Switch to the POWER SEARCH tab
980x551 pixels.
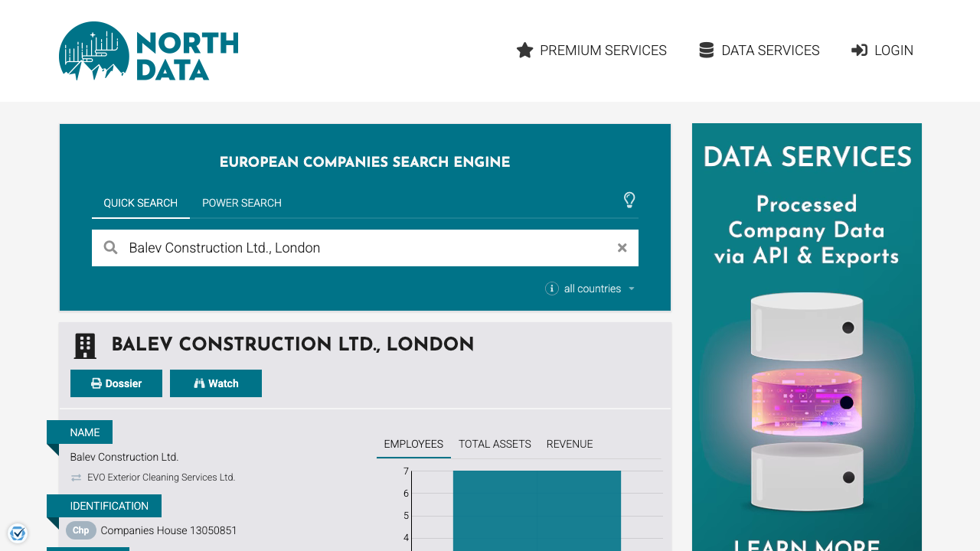pyautogui.click(x=242, y=203)
